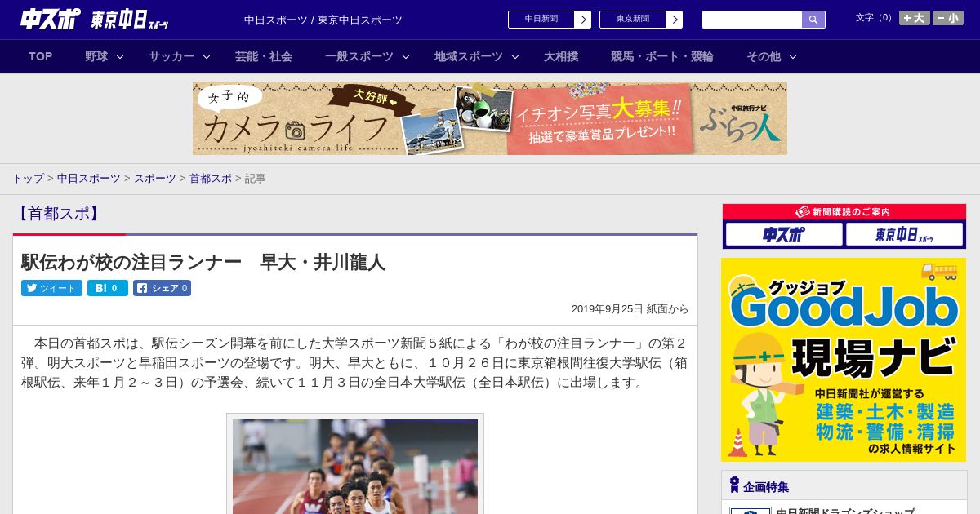
Task: Decrease font size with 小 button
Action: [948, 18]
